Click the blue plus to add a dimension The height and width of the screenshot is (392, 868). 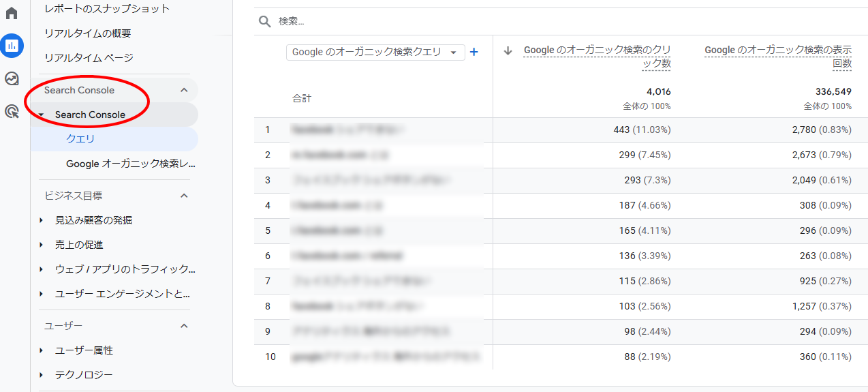tap(474, 52)
